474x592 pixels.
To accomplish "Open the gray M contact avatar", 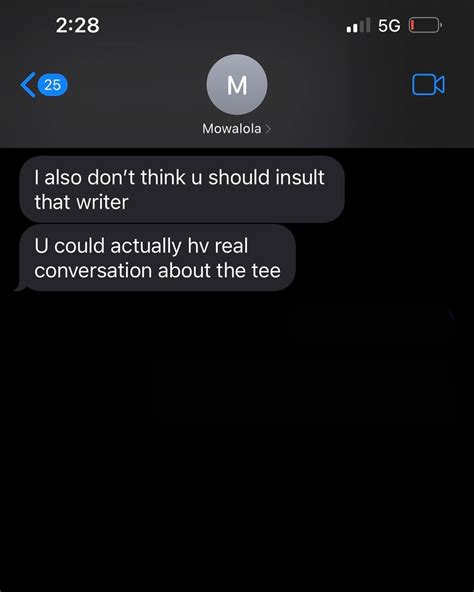I will coord(237,85).
